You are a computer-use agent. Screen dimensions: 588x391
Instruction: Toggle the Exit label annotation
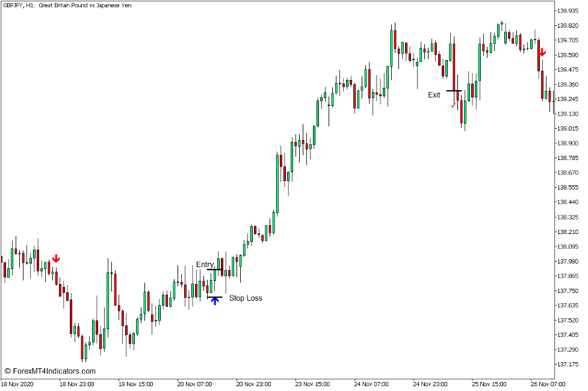434,95
